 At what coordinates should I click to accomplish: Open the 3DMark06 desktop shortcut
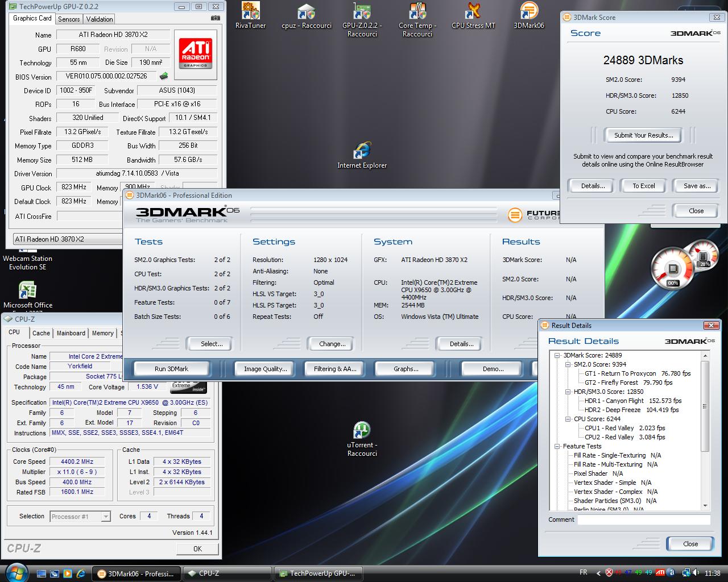pyautogui.click(x=529, y=15)
